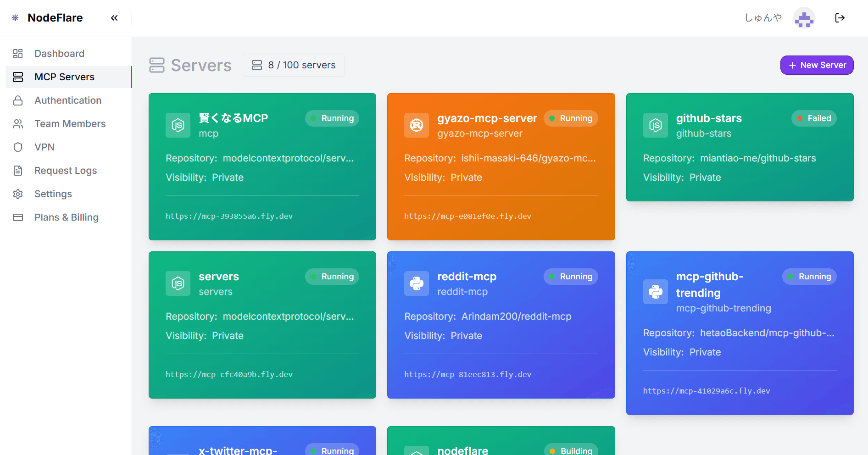Click the Python icon on the mcp-github-trending card
Viewport: 868px width, 455px height.
coord(656,292)
